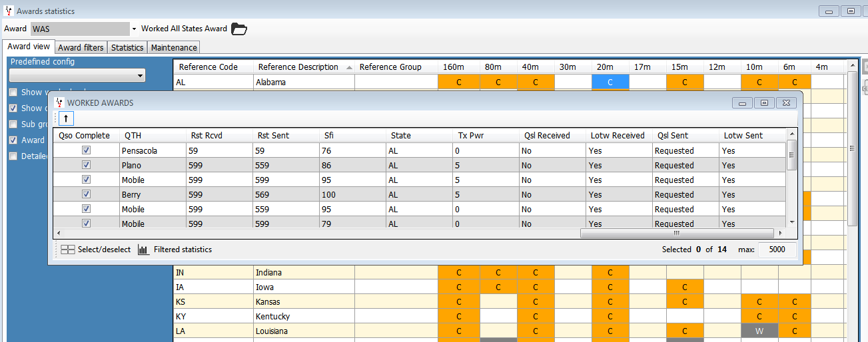Select the Plano QTH cell
The height and width of the screenshot is (342, 868).
point(153,165)
